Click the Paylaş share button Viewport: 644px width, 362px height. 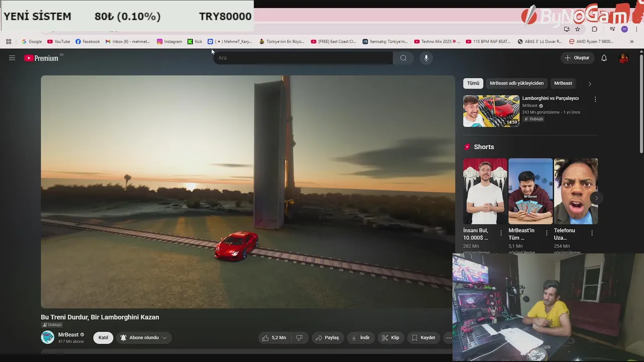click(327, 338)
